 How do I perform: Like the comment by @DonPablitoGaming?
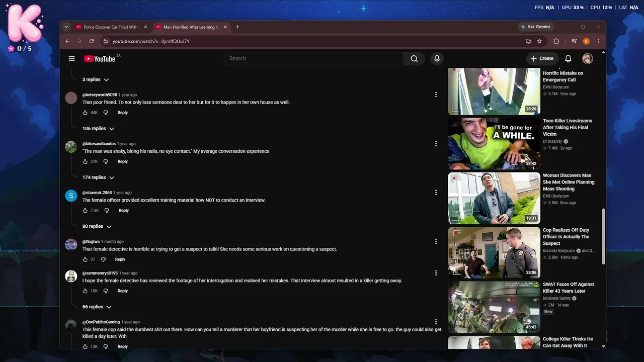point(85,346)
